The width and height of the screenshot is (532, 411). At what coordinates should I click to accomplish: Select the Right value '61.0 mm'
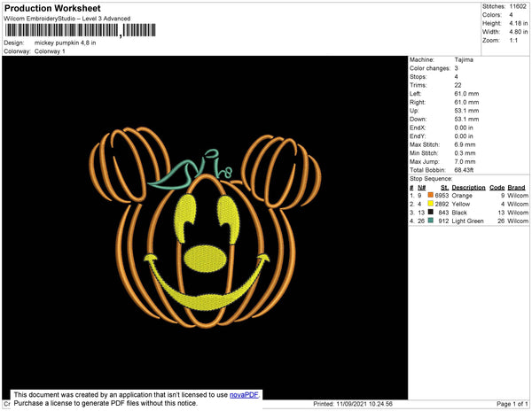point(466,102)
